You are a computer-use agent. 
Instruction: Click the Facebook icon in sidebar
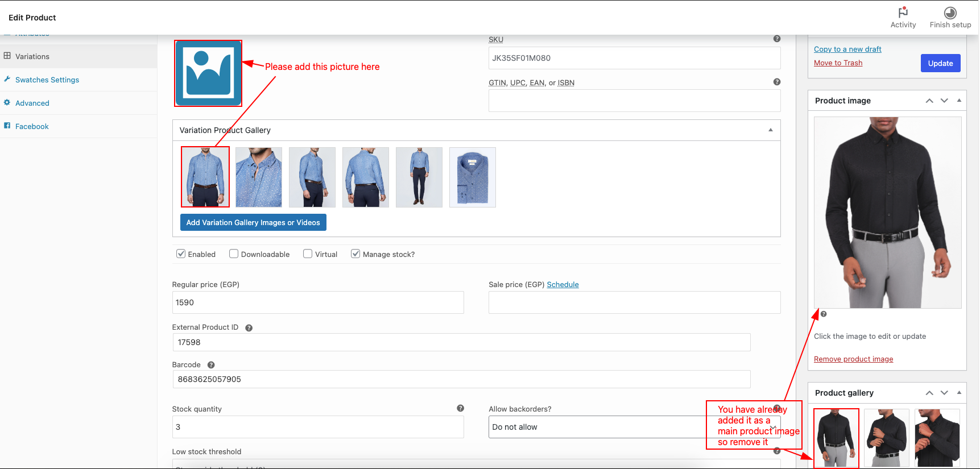click(x=7, y=126)
